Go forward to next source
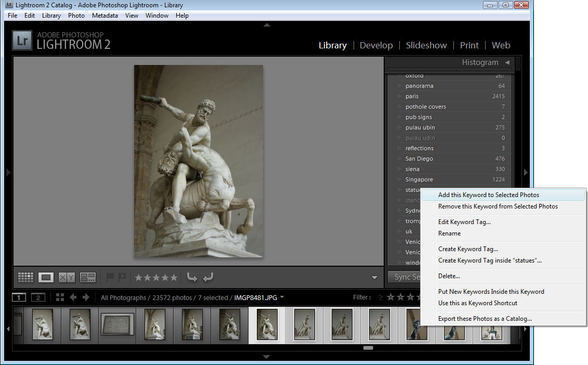 86,297
